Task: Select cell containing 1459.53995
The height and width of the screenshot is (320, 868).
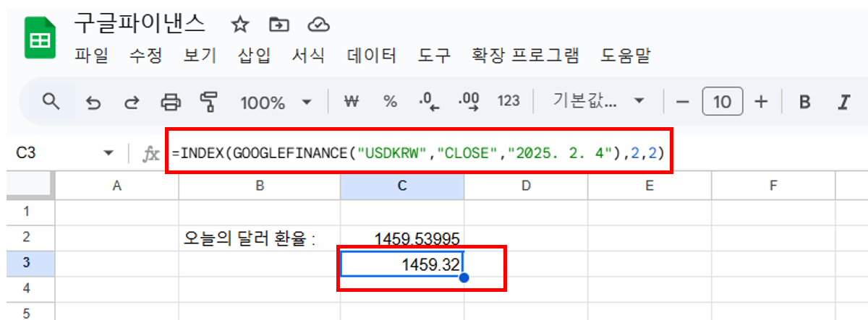Action: point(402,238)
